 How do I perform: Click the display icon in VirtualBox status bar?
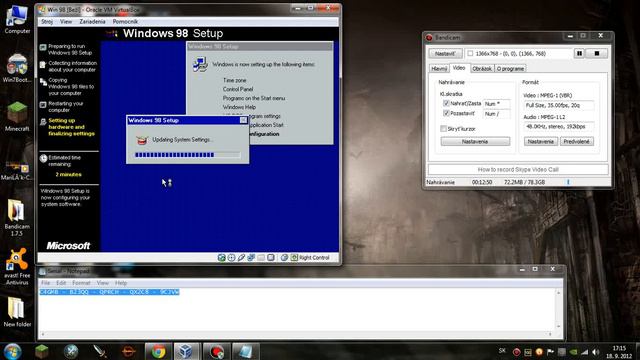click(271, 258)
